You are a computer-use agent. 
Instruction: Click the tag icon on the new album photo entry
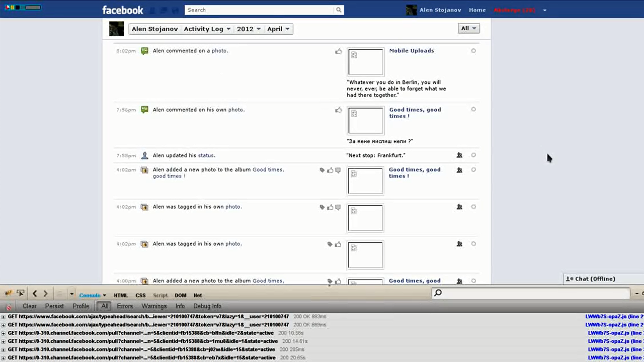tap(322, 170)
